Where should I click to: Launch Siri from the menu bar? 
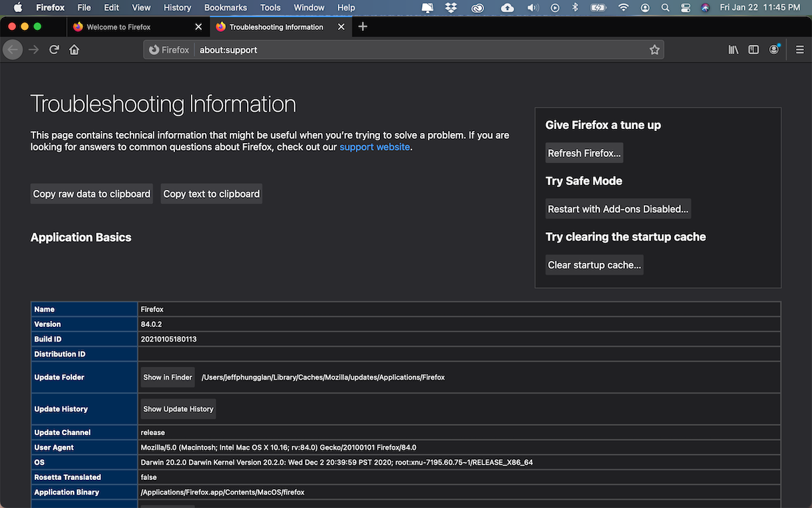pos(705,7)
